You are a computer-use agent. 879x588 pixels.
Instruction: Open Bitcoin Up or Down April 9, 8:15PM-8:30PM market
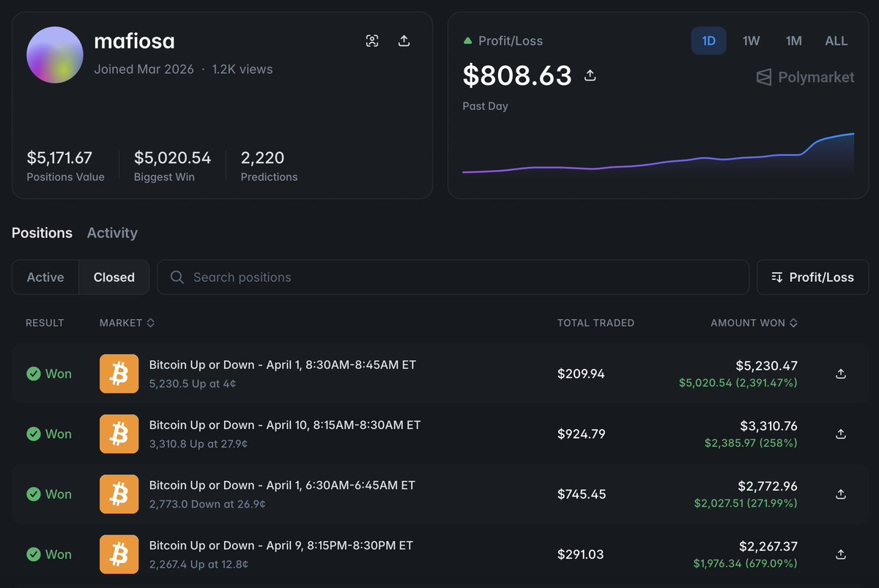point(281,545)
